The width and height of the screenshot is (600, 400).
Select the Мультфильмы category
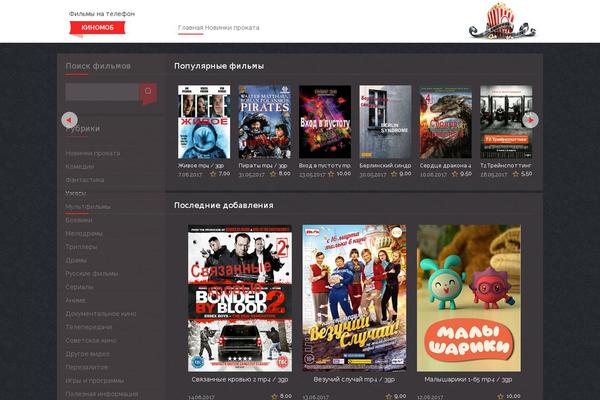(88, 207)
